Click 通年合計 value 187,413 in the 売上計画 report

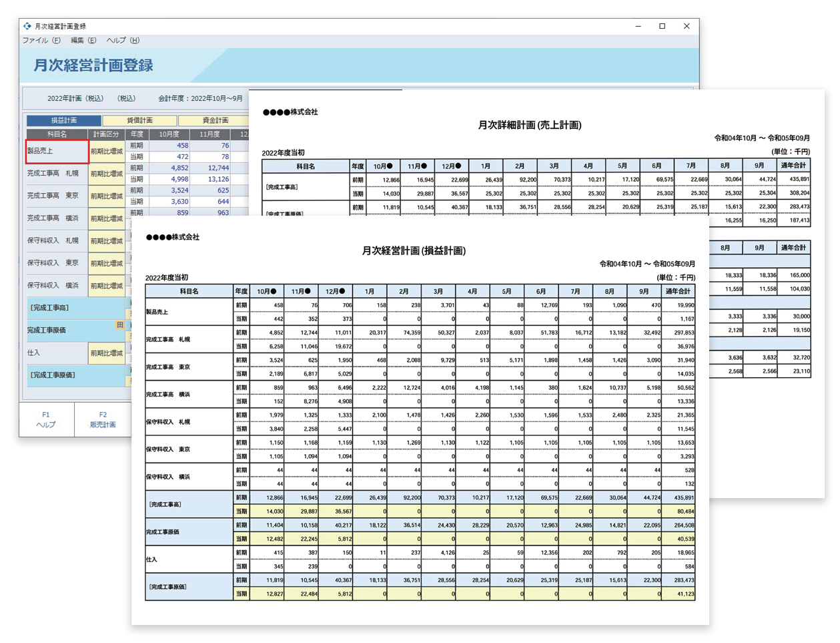point(794,220)
